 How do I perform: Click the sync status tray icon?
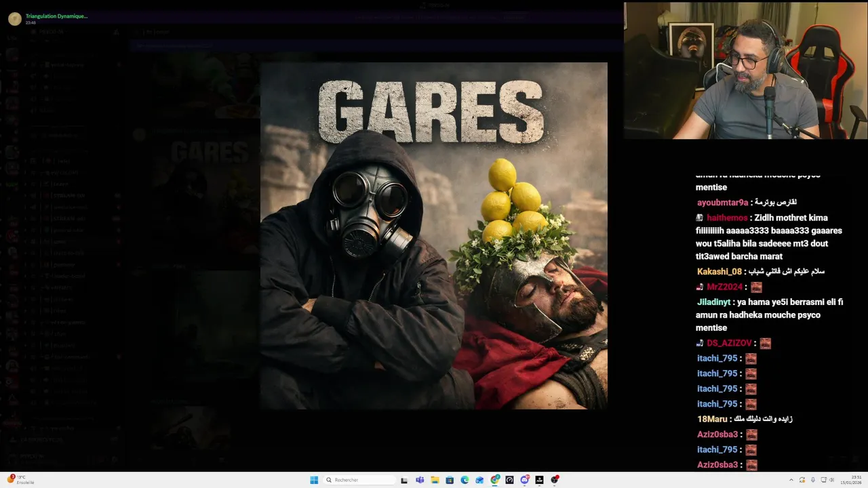click(802, 480)
